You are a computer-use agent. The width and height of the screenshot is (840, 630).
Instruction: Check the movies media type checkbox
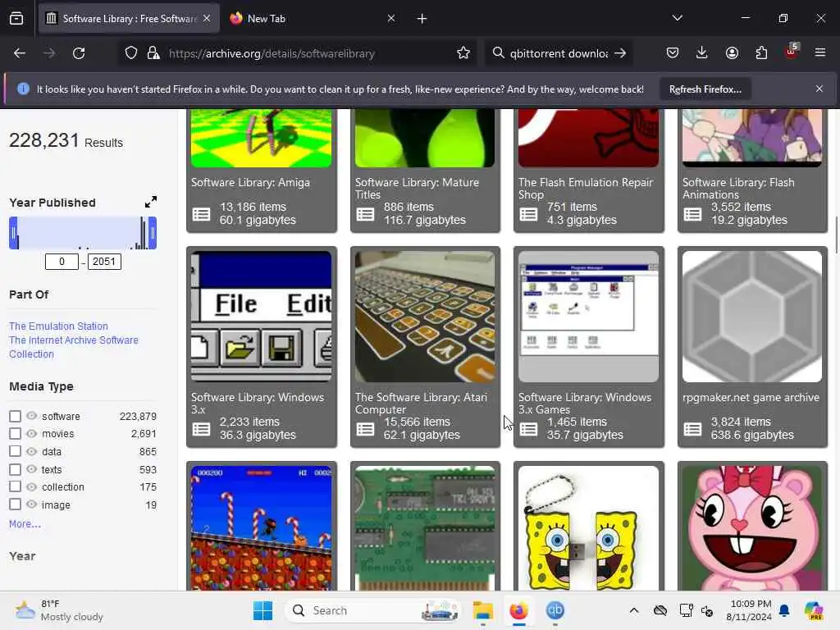tap(15, 433)
